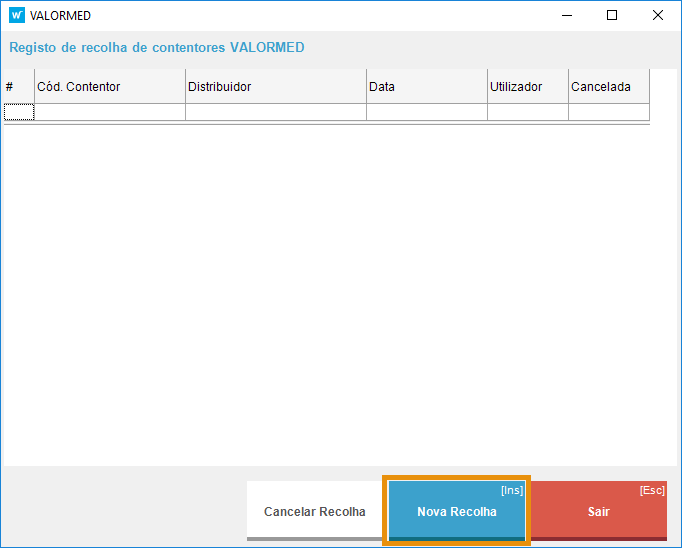Exit using the red Sair button
682x548 pixels.
598,511
